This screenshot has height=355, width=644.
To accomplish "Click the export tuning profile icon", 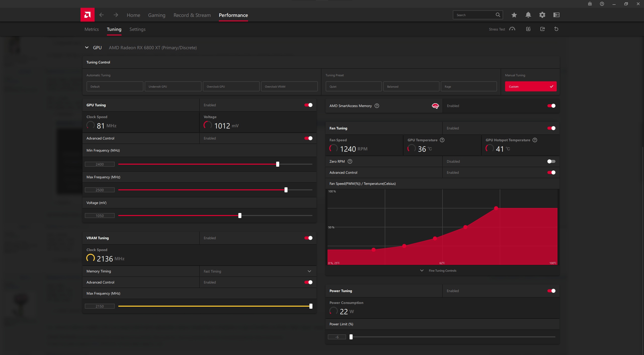I will [x=542, y=29].
